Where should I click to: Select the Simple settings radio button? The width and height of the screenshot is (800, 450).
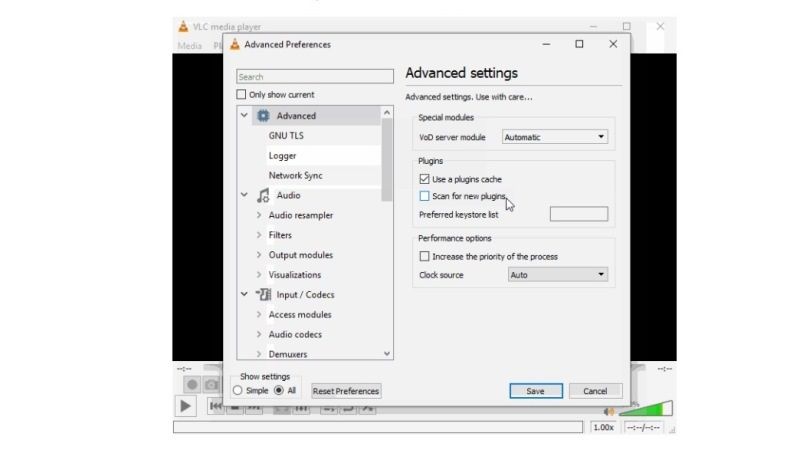(x=237, y=390)
